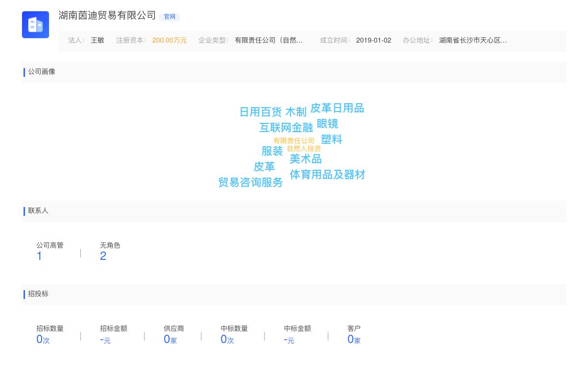Open the 官网 official website tag
Image resolution: width=588 pixels, height=368 pixels.
(x=170, y=17)
